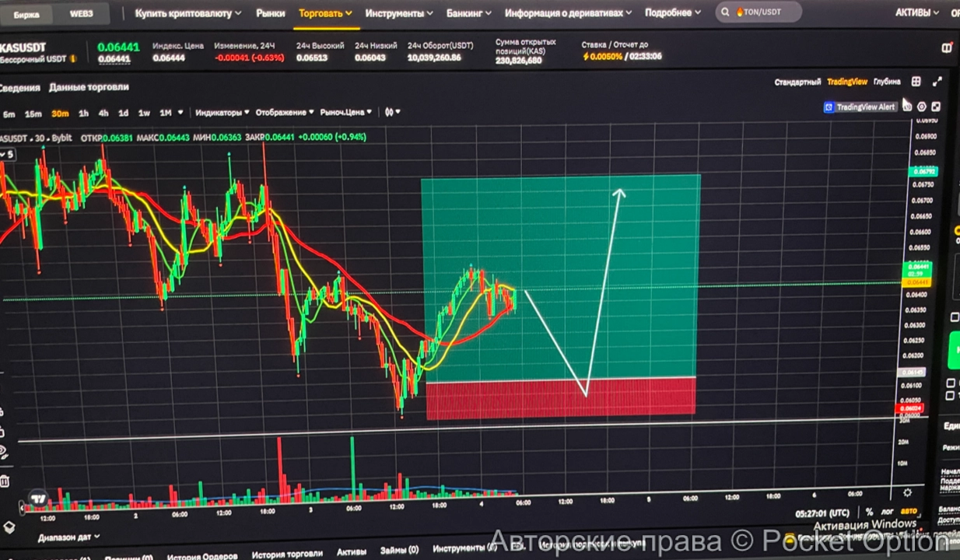Open the Торговать menu
The image size is (960, 560).
pyautogui.click(x=325, y=13)
